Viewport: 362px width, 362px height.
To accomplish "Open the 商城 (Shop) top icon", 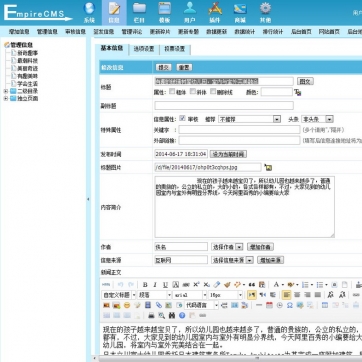I will (240, 12).
